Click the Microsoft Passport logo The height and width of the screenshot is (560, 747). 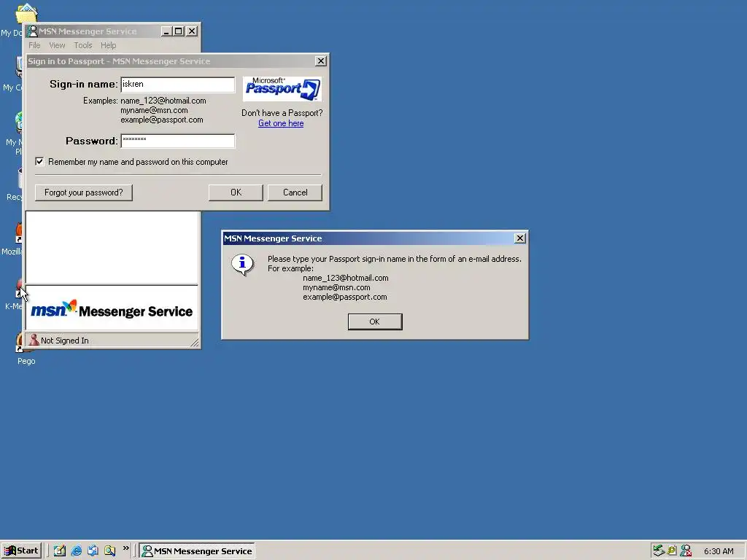[282, 89]
